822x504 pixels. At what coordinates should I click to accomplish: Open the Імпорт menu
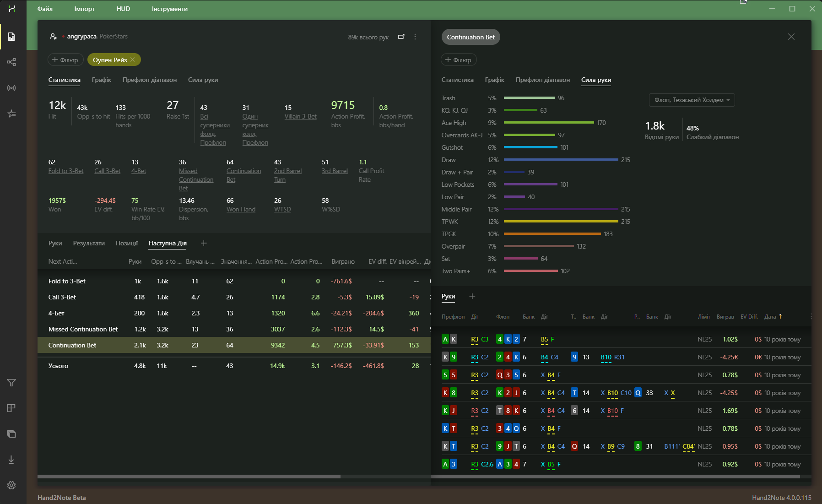point(85,9)
